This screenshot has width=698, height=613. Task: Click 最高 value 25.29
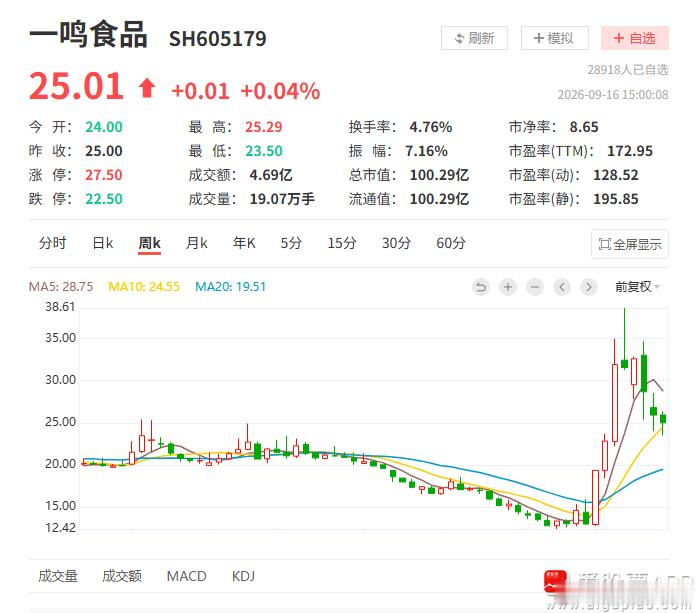[264, 127]
